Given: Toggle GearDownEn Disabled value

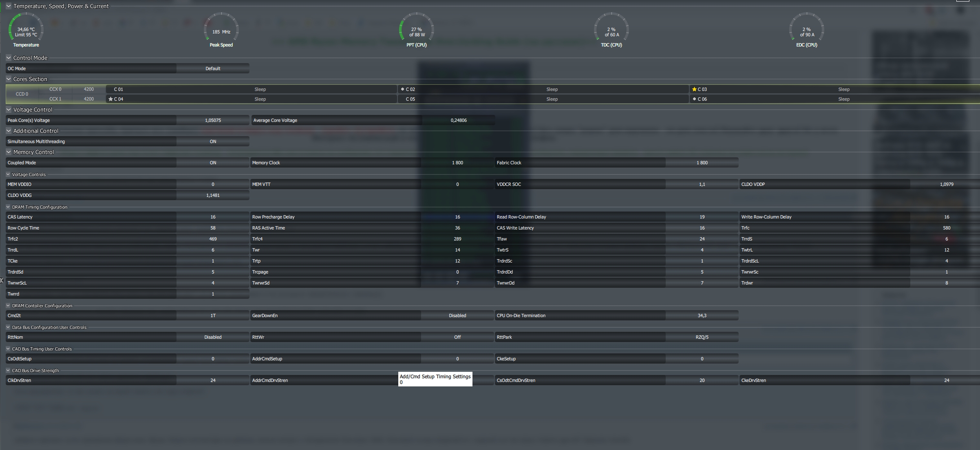Looking at the screenshot, I should [x=457, y=315].
